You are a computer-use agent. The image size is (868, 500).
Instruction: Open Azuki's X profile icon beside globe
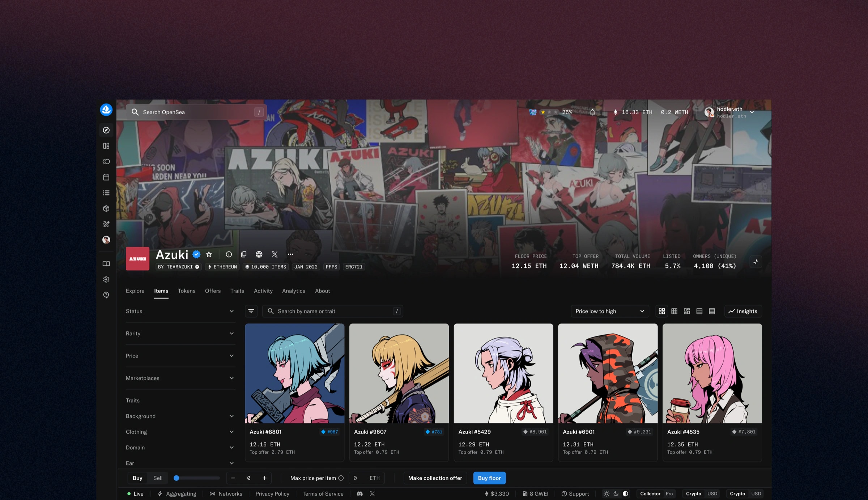(275, 254)
